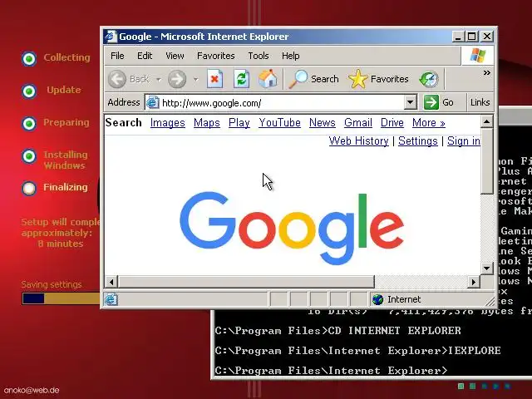The height and width of the screenshot is (399, 532).
Task: Click the Sign in link
Action: pyautogui.click(x=464, y=140)
